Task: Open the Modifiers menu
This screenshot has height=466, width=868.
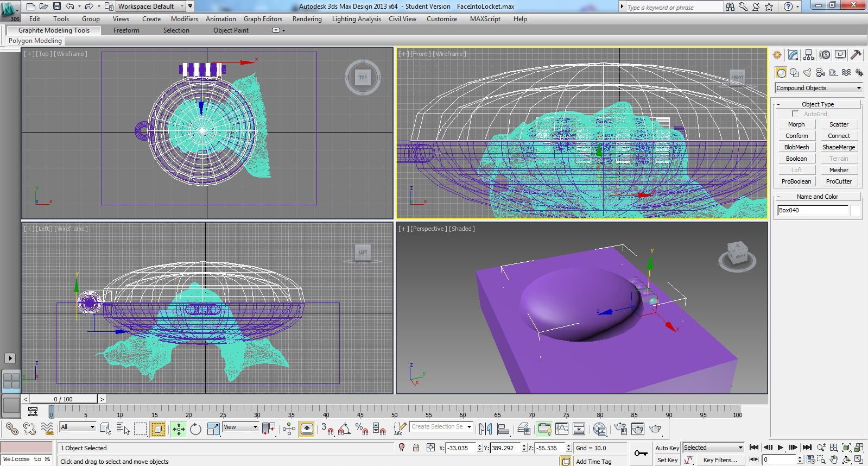Action: point(185,19)
